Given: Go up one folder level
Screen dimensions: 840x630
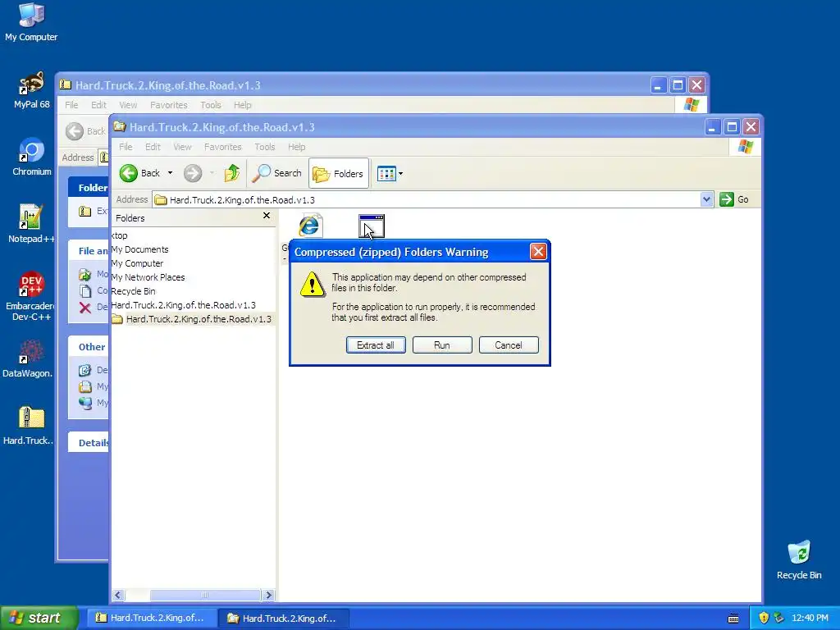Looking at the screenshot, I should click(232, 173).
